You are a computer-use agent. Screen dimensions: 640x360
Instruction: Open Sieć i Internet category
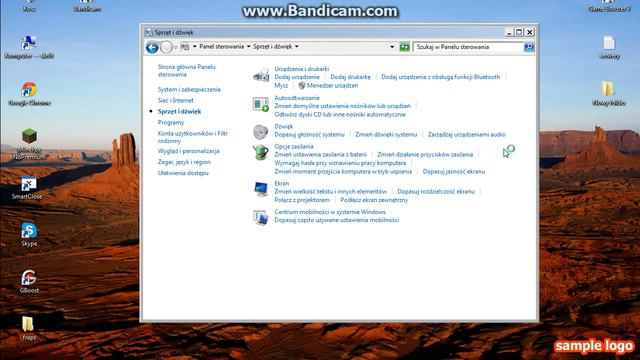(x=176, y=100)
